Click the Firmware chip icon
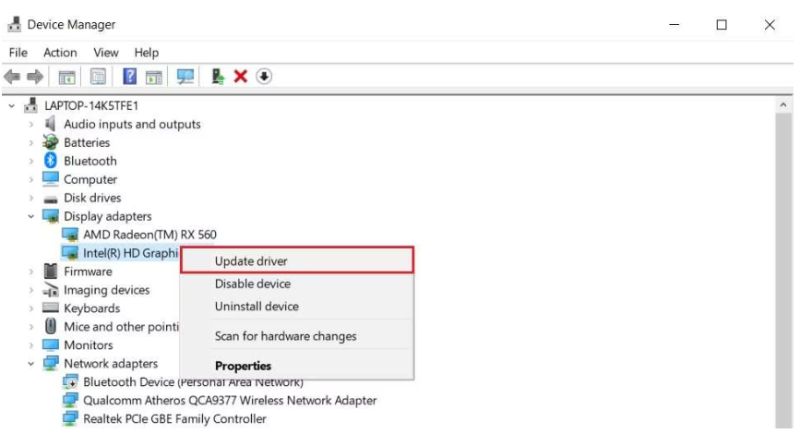 click(x=51, y=271)
